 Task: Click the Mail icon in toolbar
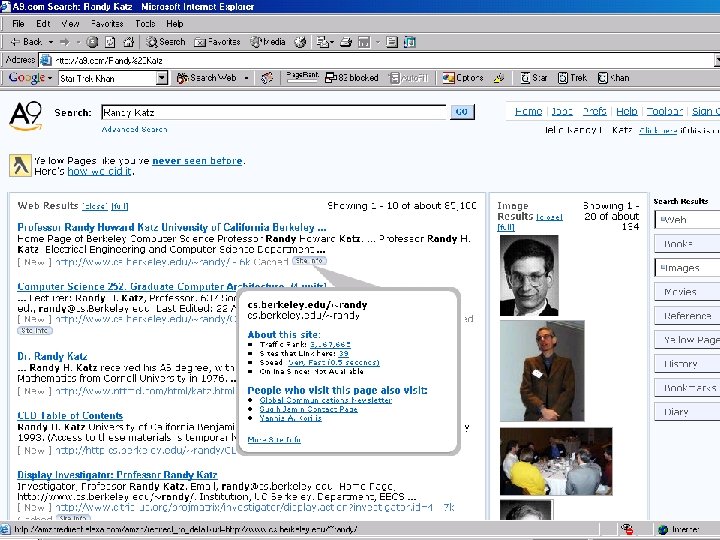[x=325, y=42]
